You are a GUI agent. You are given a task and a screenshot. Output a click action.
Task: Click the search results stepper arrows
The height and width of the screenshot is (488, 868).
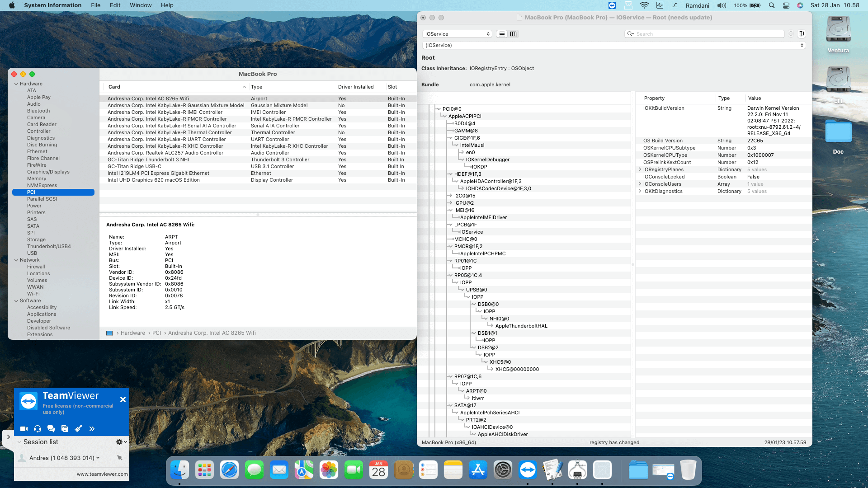791,34
